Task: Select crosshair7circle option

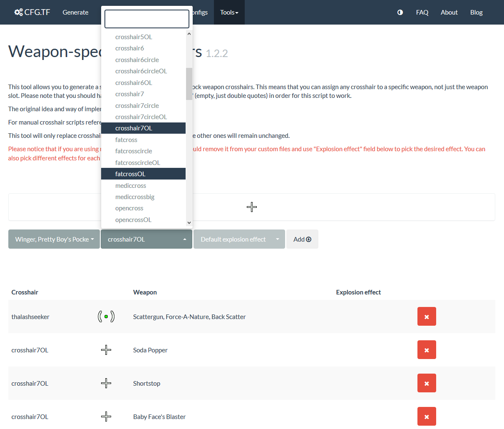Action: pyautogui.click(x=143, y=105)
